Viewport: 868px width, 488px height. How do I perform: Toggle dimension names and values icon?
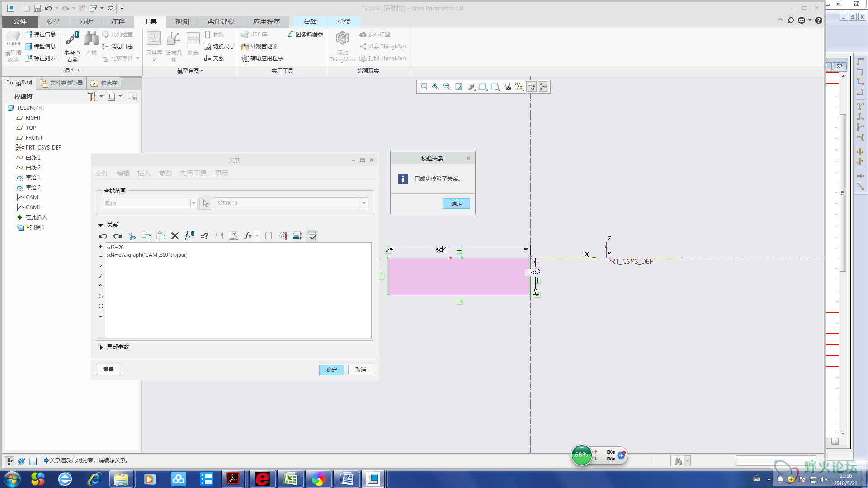point(189,236)
